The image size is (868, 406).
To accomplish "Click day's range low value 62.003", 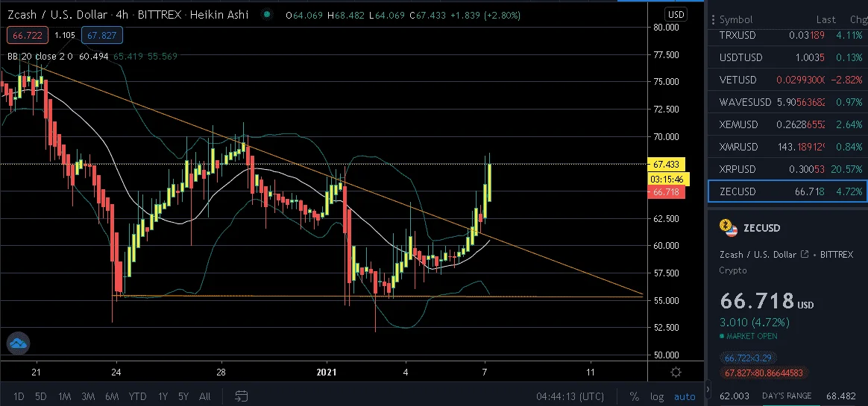I will pos(735,396).
